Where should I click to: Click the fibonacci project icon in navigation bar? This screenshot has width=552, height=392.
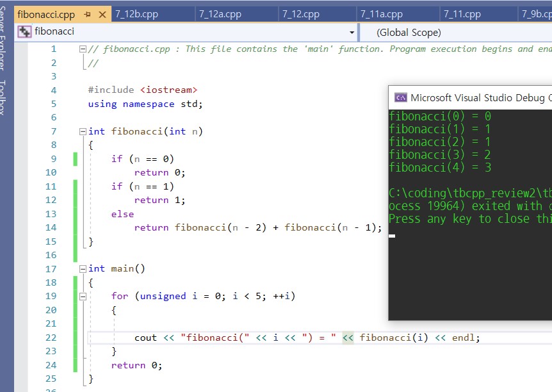pos(25,31)
